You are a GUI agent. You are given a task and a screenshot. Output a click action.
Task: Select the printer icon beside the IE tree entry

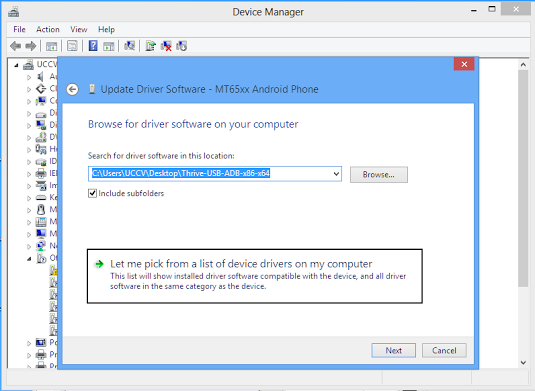click(x=41, y=173)
